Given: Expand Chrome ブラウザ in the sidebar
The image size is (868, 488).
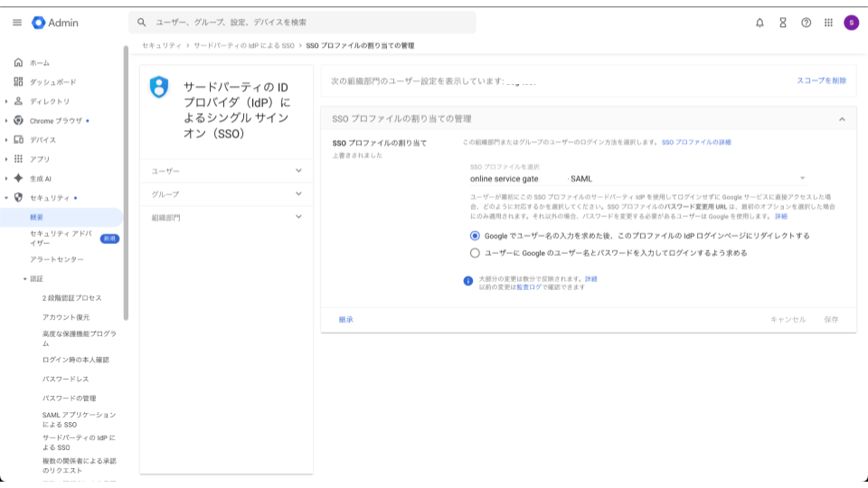Looking at the screenshot, I should [x=6, y=120].
